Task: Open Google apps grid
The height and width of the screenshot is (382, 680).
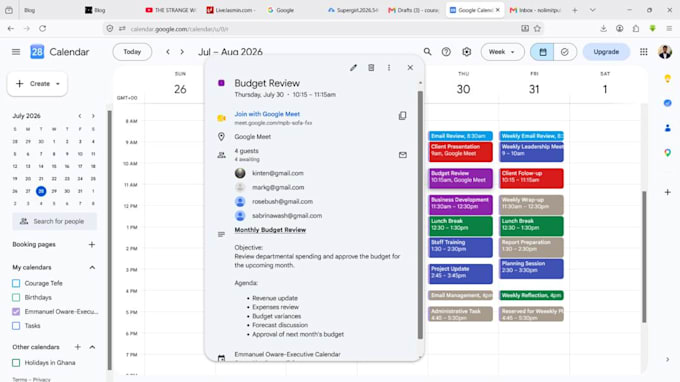Action: (x=644, y=52)
